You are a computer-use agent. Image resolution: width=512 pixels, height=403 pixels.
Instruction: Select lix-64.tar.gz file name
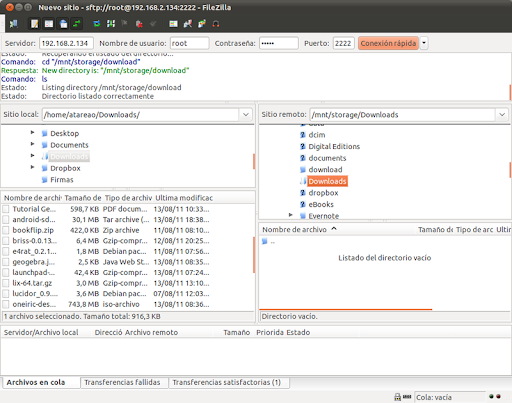pyautogui.click(x=32, y=283)
